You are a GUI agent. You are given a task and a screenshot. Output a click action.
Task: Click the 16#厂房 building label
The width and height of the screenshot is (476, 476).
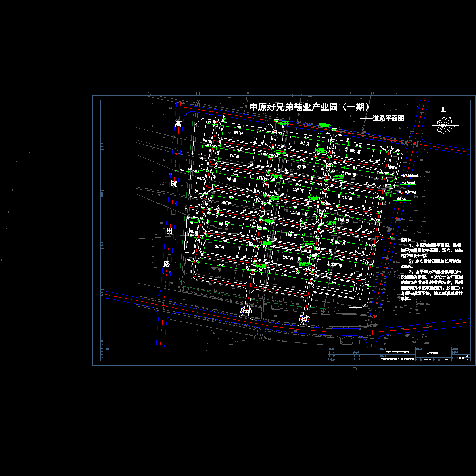[351, 174]
